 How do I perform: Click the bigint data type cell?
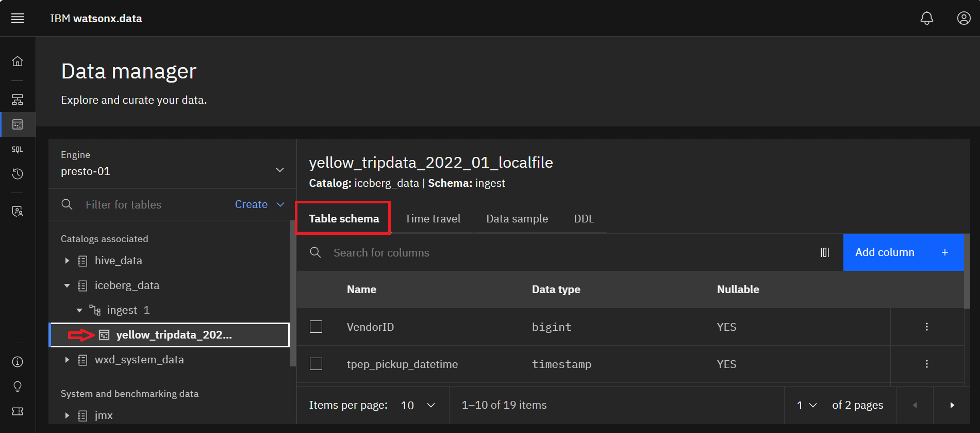(552, 327)
